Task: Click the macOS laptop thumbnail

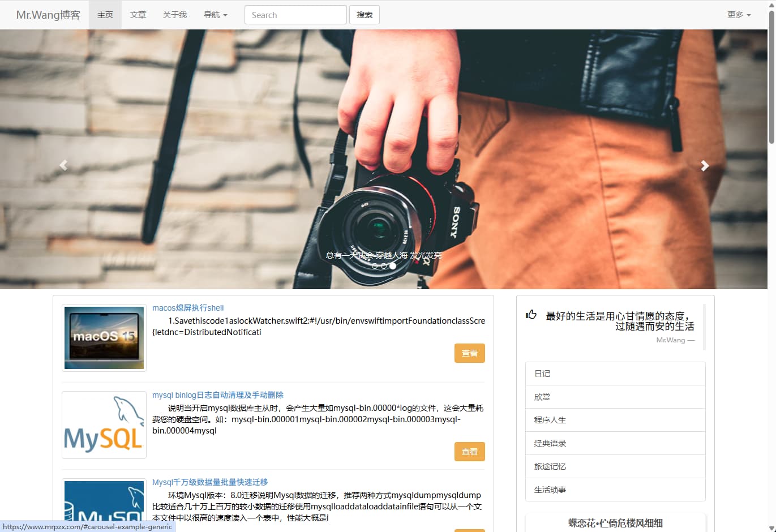Action: (x=104, y=337)
